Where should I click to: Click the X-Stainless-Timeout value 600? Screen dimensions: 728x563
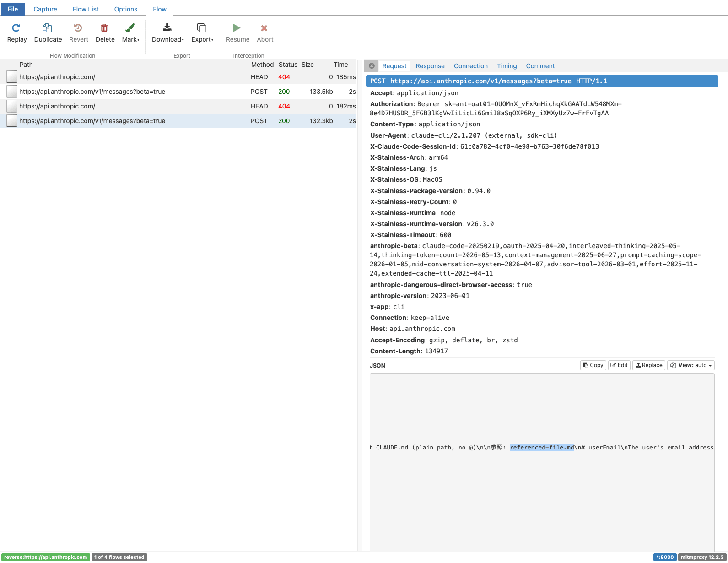(446, 235)
